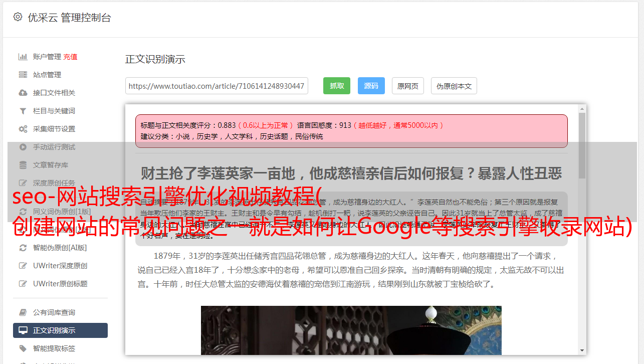
Task: Click the server icon for 站点管理
Action: pos(23,75)
